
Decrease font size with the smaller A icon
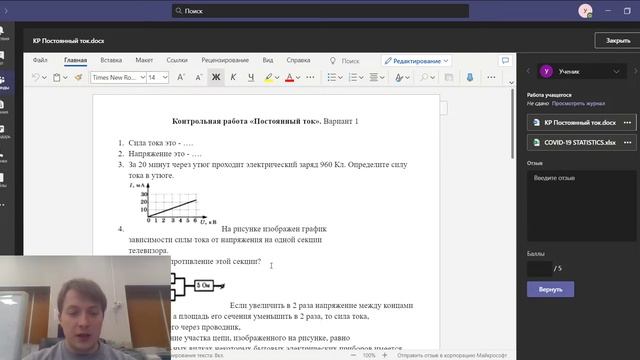198,77
